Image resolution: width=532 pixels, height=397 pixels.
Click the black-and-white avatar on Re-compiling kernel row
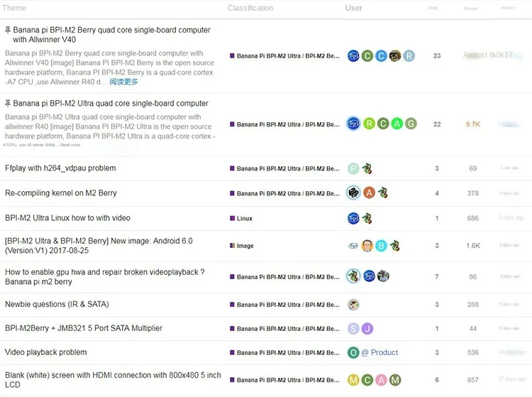coord(353,193)
